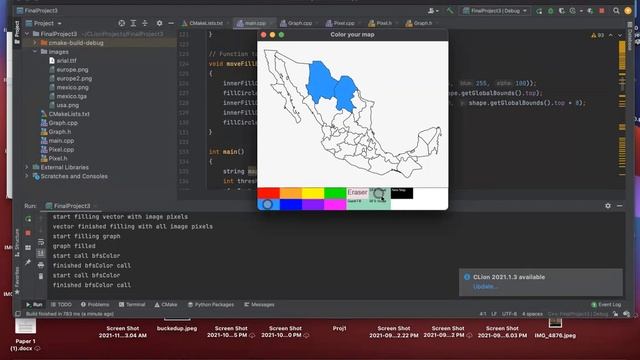Pick the red color swatch

point(268,193)
